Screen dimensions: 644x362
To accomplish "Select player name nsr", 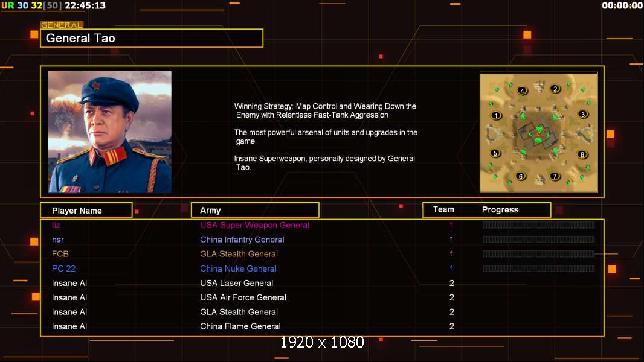I will pyautogui.click(x=58, y=240).
